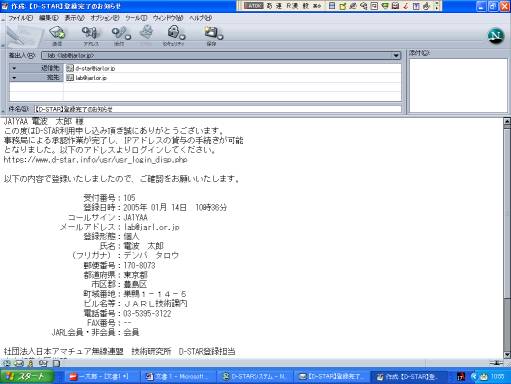Open the オプション menu

tap(105, 18)
